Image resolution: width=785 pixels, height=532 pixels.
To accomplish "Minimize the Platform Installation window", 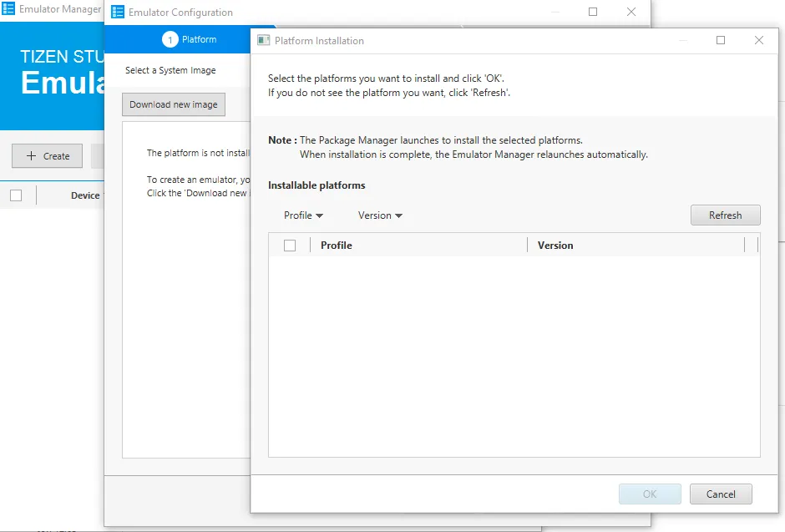I will click(683, 40).
